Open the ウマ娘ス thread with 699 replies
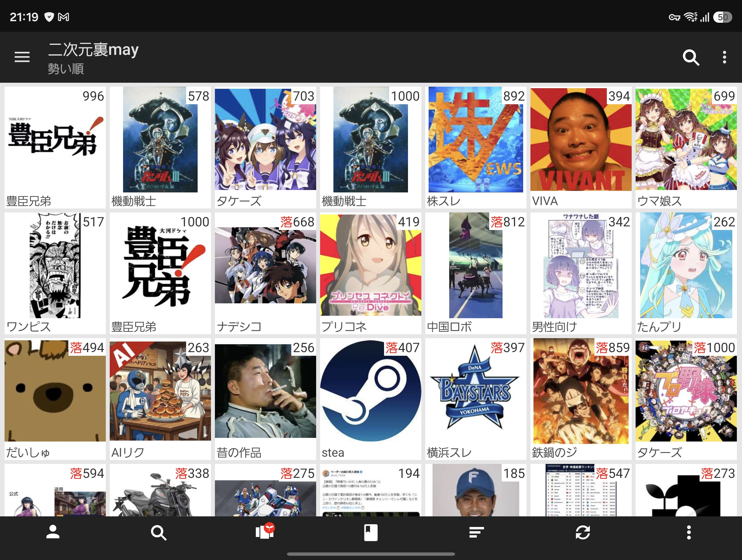The width and height of the screenshot is (742, 560). [686, 148]
